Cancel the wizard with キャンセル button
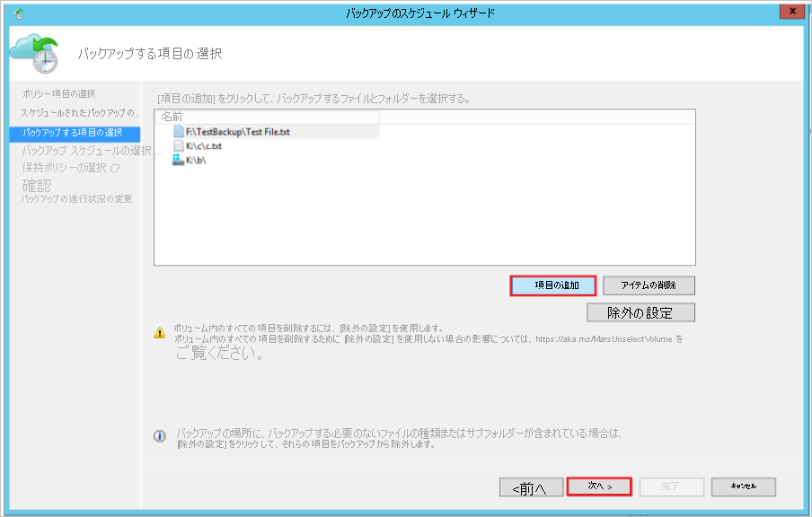Viewport: 812px width, 517px height. 743,486
